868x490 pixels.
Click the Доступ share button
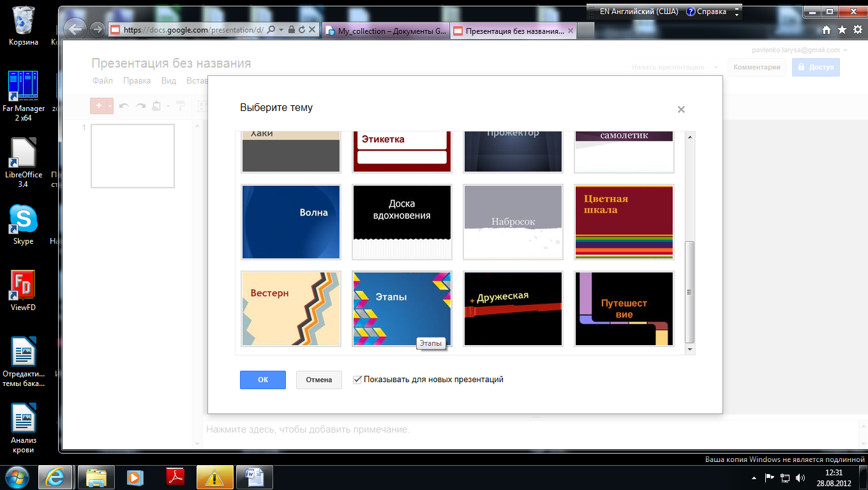(816, 67)
